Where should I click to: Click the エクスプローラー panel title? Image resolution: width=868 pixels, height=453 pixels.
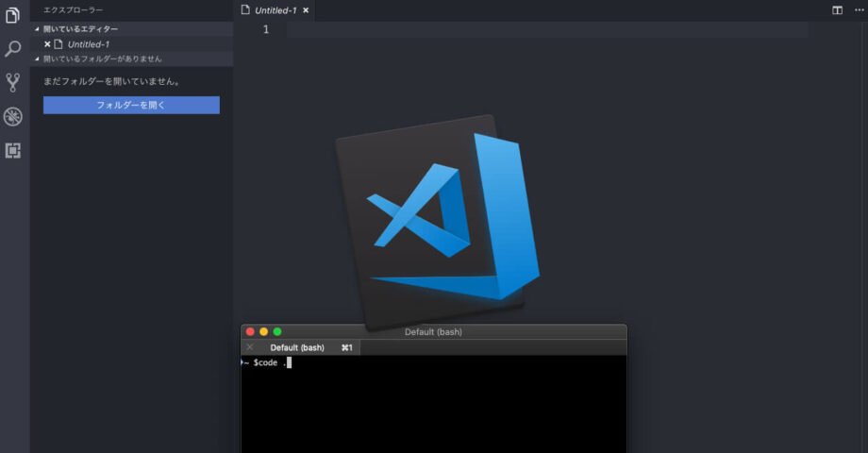click(x=73, y=10)
